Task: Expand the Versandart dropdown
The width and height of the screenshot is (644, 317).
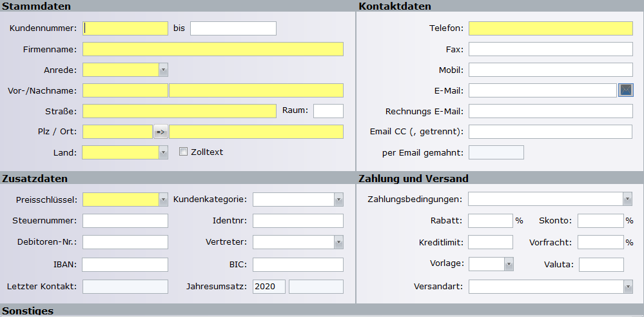Action: (627, 287)
